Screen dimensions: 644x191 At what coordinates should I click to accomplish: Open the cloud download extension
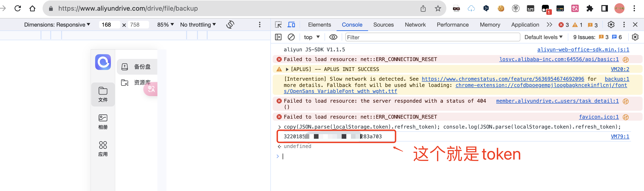click(471, 9)
